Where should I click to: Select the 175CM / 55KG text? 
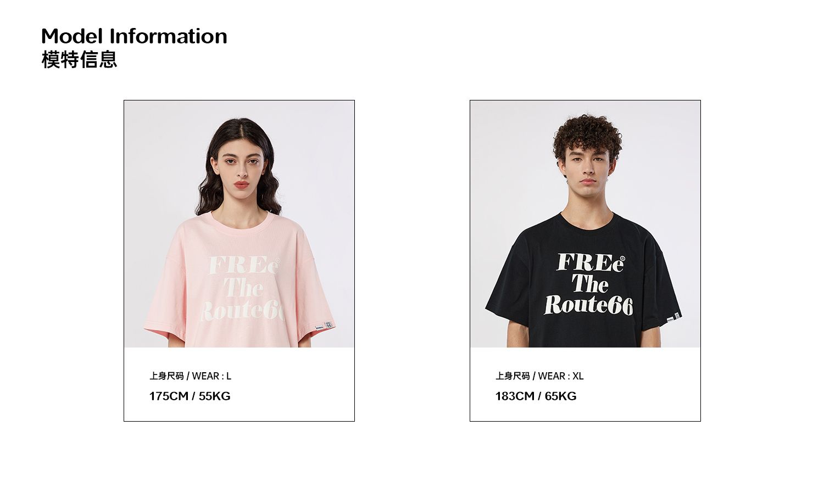(x=190, y=396)
